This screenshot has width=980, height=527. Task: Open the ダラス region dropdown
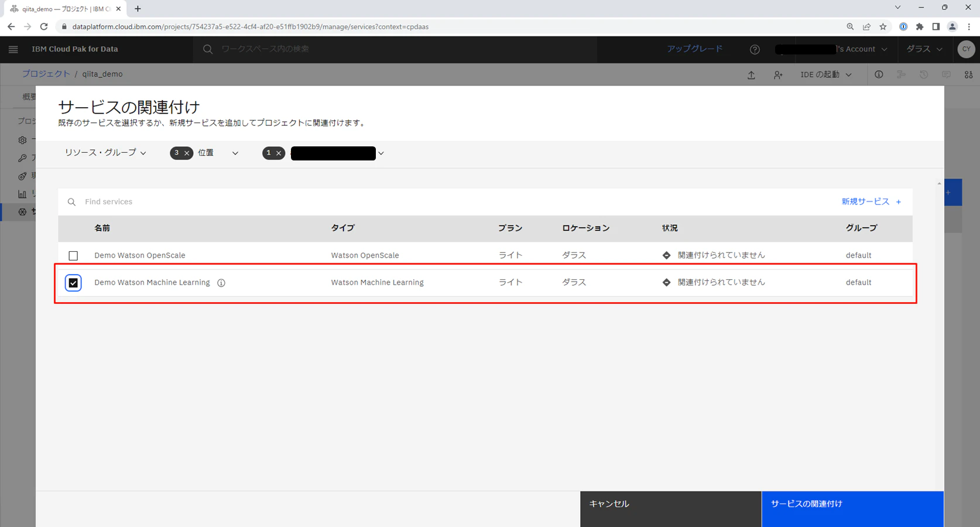click(x=924, y=49)
